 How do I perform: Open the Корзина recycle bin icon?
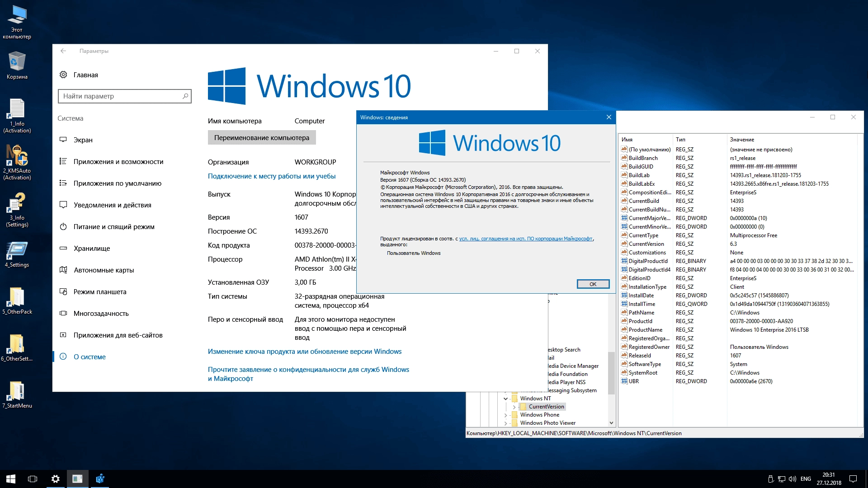pos(17,65)
